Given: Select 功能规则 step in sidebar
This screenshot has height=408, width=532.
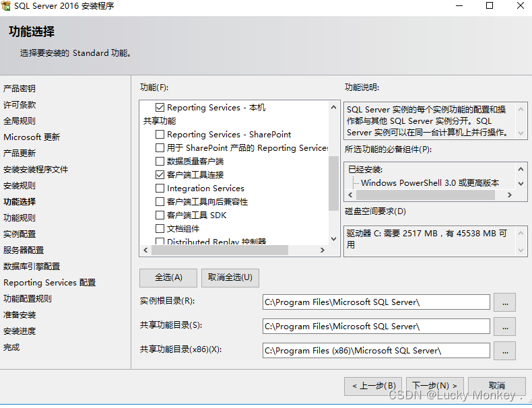Looking at the screenshot, I should coord(20,217).
